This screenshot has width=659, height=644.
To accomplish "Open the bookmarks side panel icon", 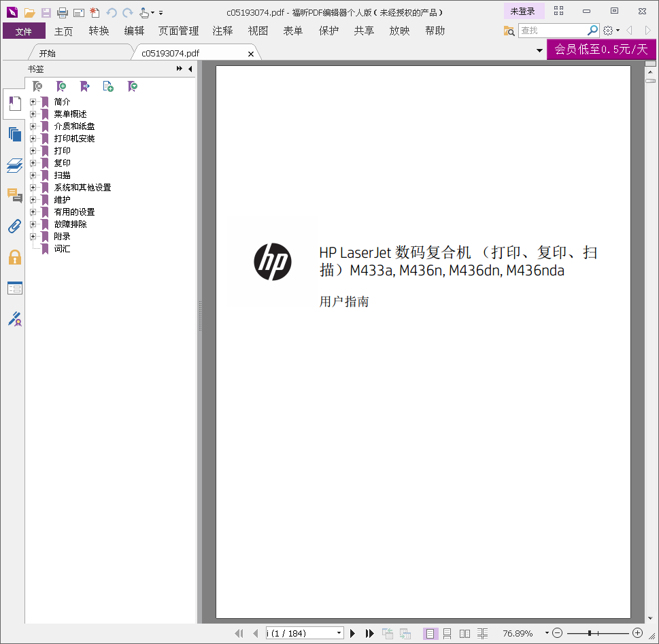I will tap(15, 103).
